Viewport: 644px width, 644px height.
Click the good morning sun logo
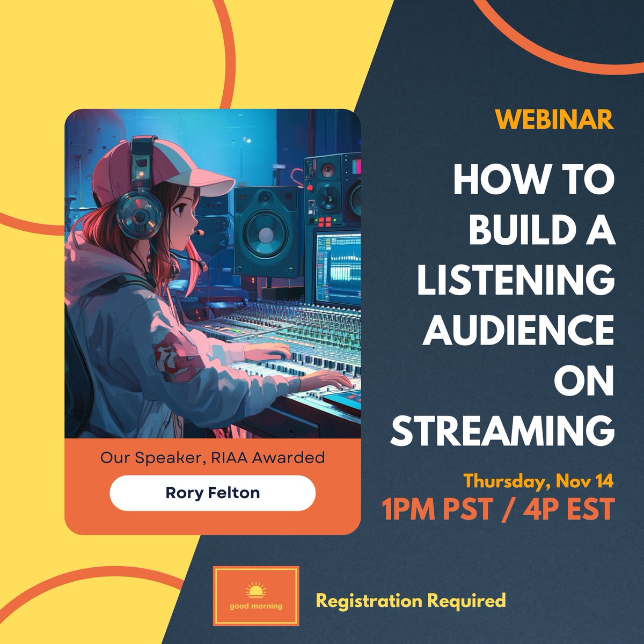pos(255,596)
